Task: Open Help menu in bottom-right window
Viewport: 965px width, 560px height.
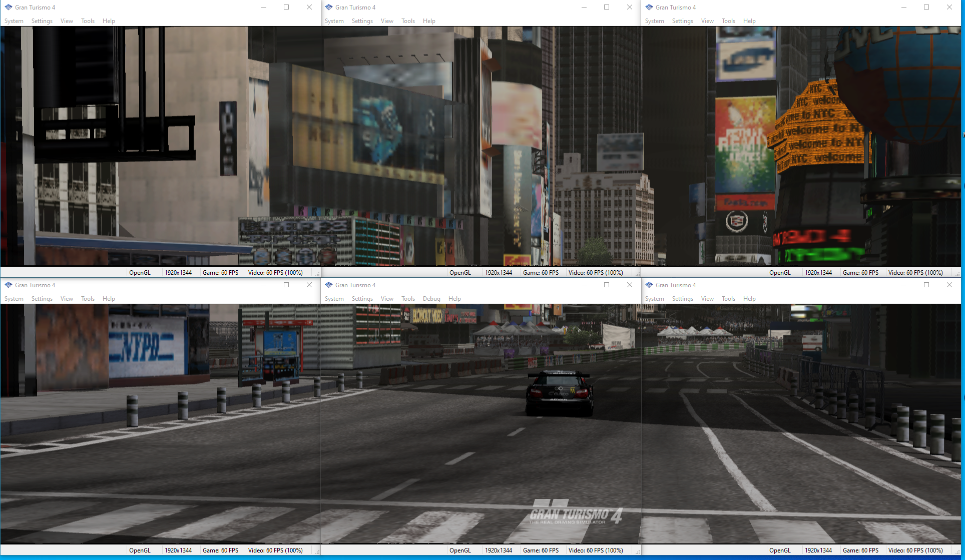Action: pyautogui.click(x=749, y=299)
